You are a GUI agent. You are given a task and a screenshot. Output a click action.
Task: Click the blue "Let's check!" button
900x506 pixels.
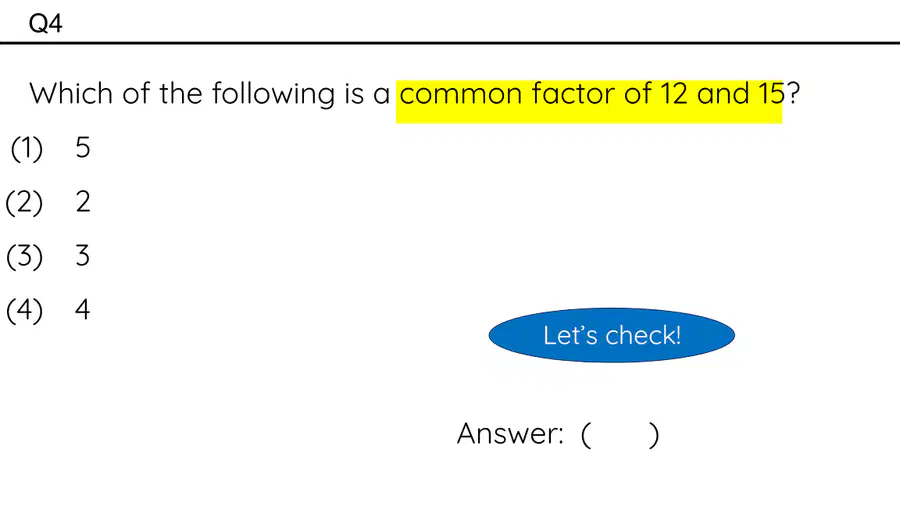[x=611, y=335]
